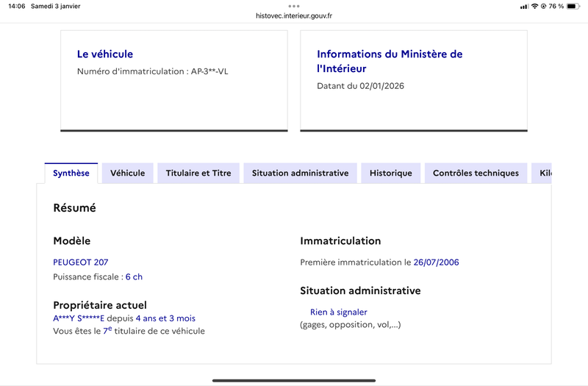Image resolution: width=588 pixels, height=386 pixels.
Task: Tap the time display 14:06
Action: point(18,6)
